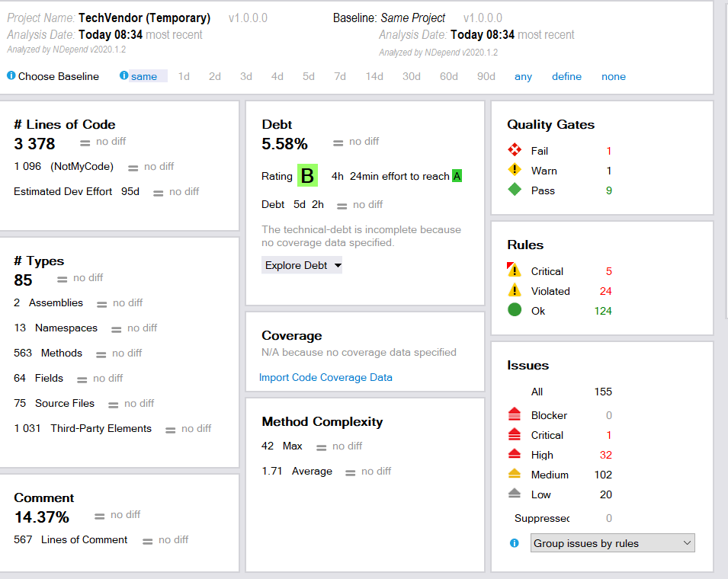728x579 pixels.
Task: Click the yellow Medium severity issues icon
Action: point(515,474)
